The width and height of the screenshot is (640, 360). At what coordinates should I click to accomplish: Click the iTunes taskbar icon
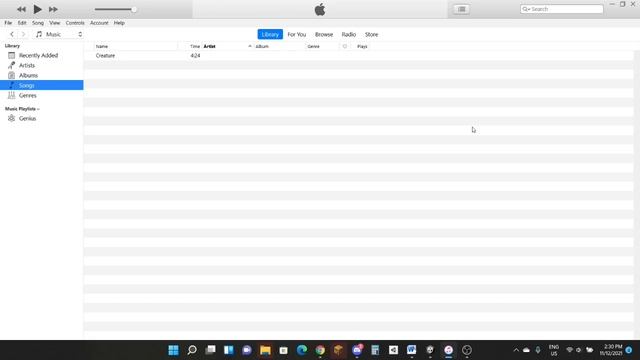tap(449, 350)
